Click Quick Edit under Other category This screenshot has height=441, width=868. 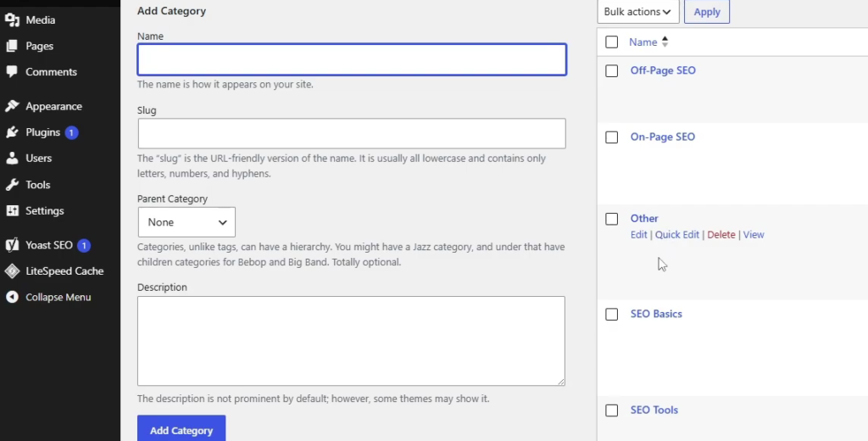coord(676,234)
